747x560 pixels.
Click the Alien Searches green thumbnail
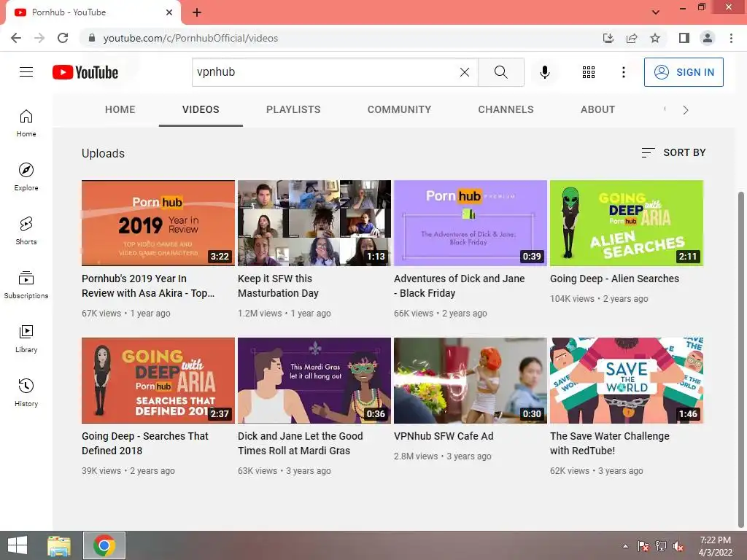627,223
